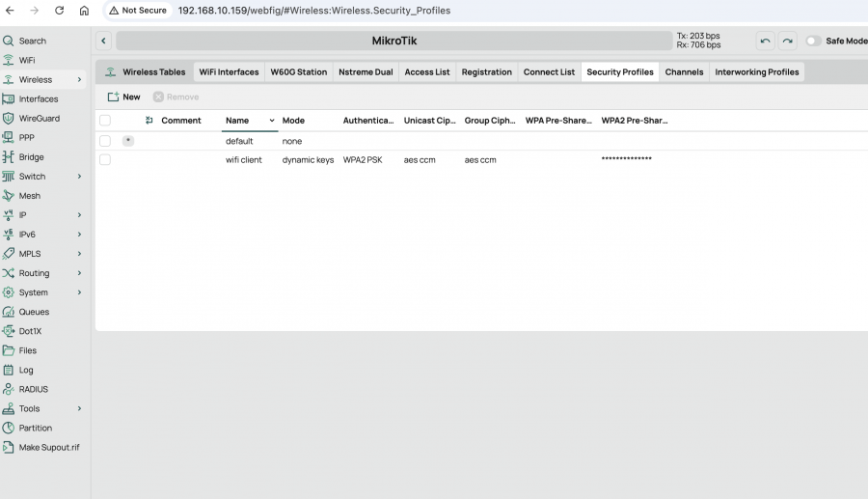Click the New button

[123, 97]
